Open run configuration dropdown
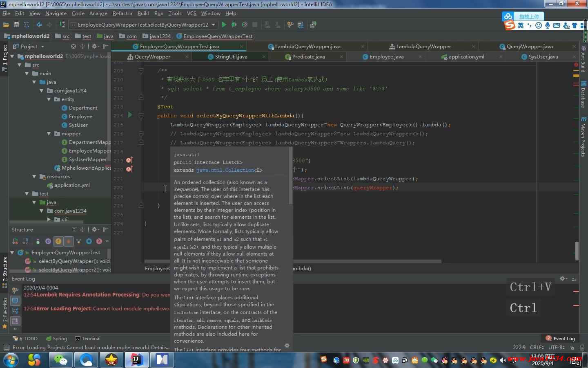The height and width of the screenshot is (368, 588). click(214, 25)
